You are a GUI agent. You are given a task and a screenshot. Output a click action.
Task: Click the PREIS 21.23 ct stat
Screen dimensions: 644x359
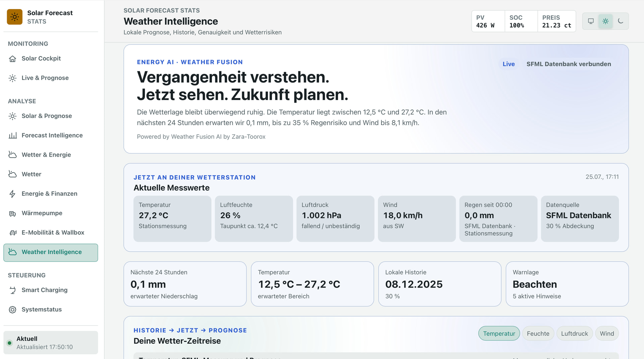click(x=557, y=21)
